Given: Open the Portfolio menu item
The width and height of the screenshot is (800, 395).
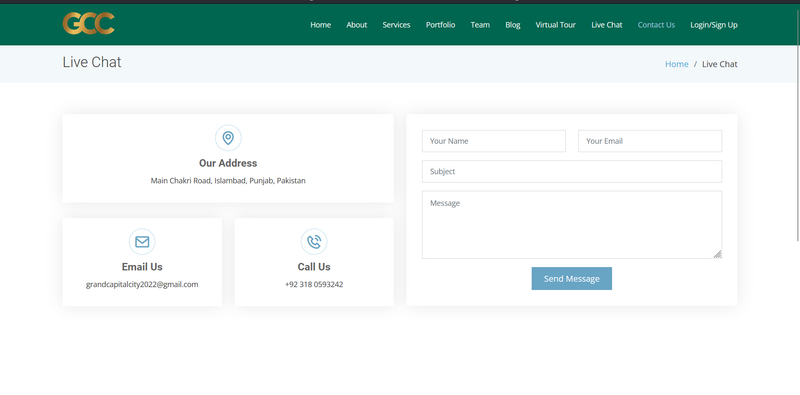Looking at the screenshot, I should click(x=440, y=24).
